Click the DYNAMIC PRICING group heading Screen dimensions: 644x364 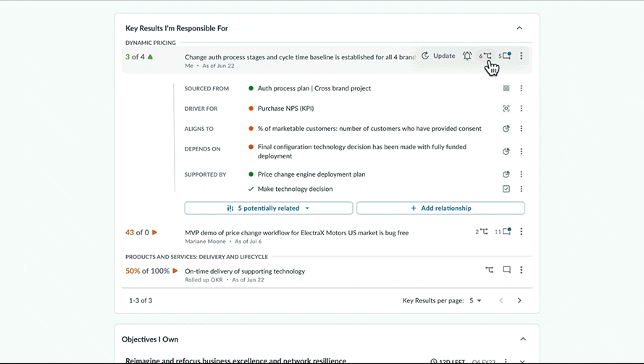151,43
